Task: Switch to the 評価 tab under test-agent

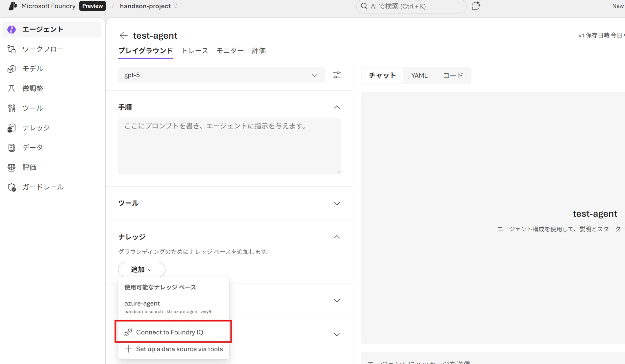Action: click(x=259, y=51)
